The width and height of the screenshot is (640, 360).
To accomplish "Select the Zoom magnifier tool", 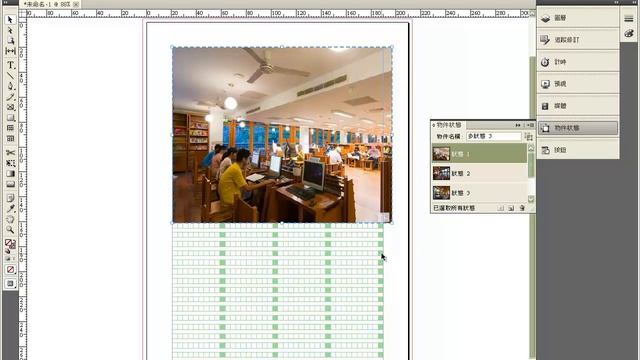I will click(10, 230).
